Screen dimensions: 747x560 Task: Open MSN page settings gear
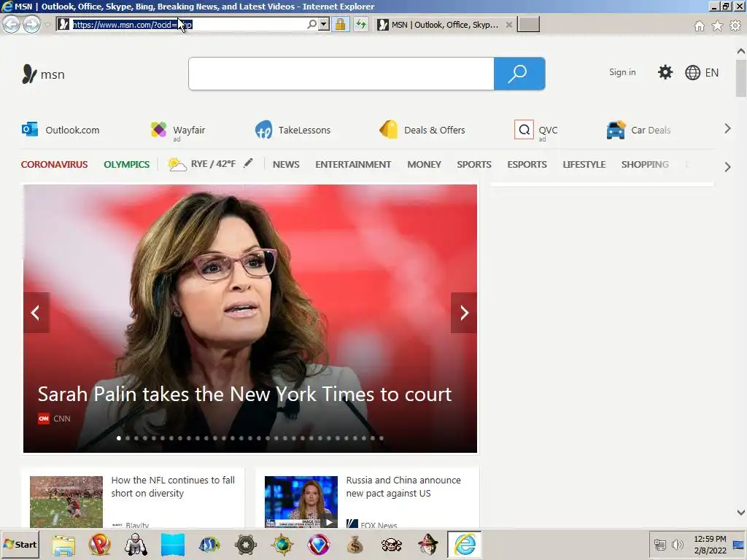point(665,72)
